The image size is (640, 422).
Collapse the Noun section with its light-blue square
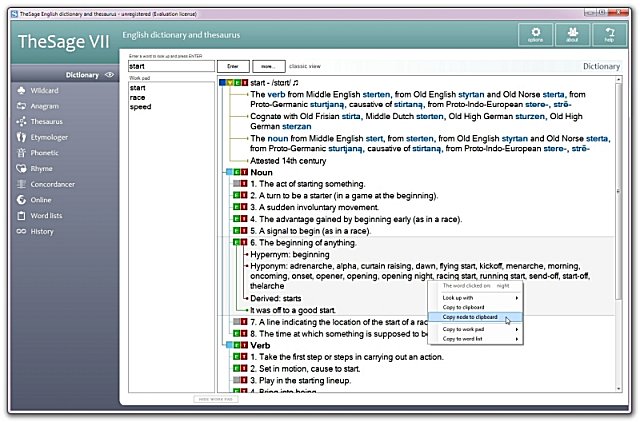point(229,172)
